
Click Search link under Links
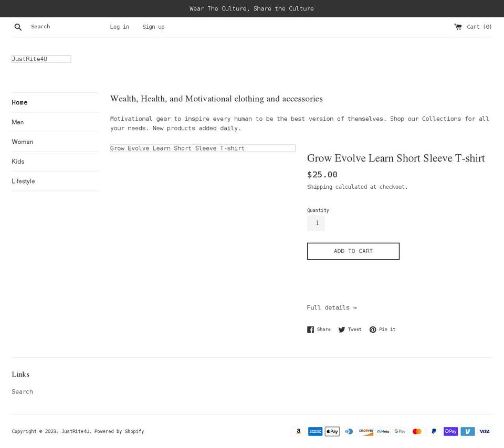[x=23, y=391]
